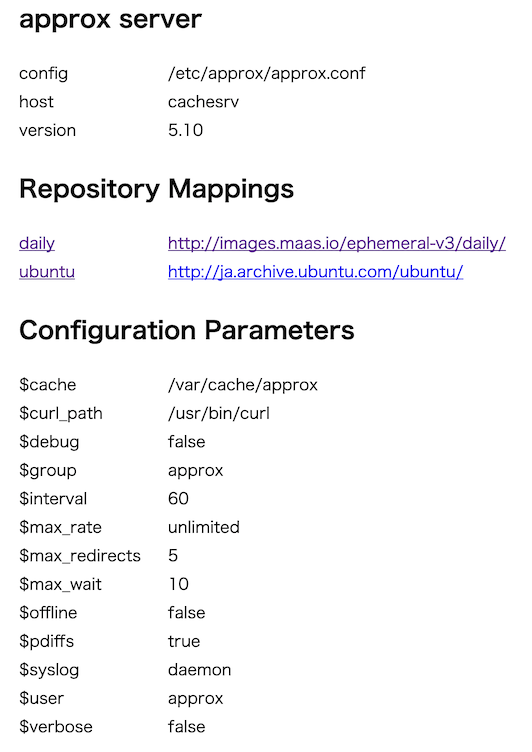Screen dimensions: 532x752
Task: Click the $pdiffs true value
Action: point(184,641)
